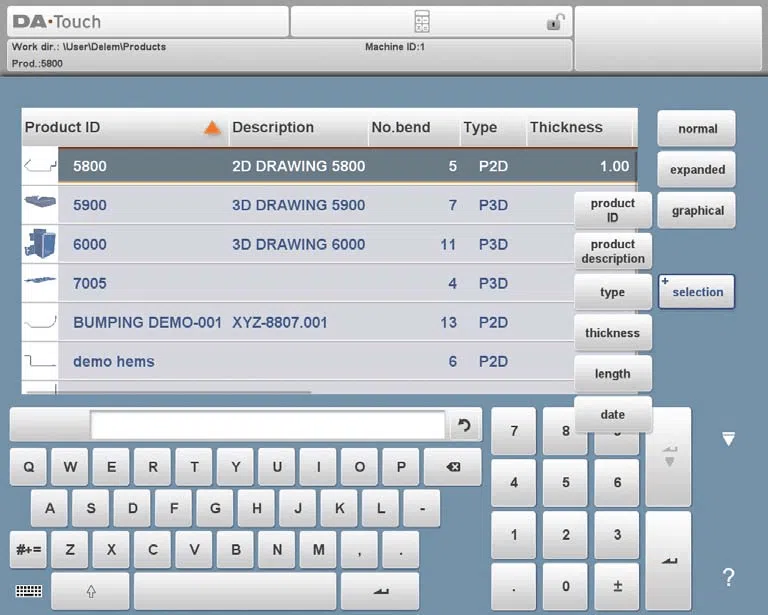Tap the Z key
This screenshot has height=615, width=768.
70,549
